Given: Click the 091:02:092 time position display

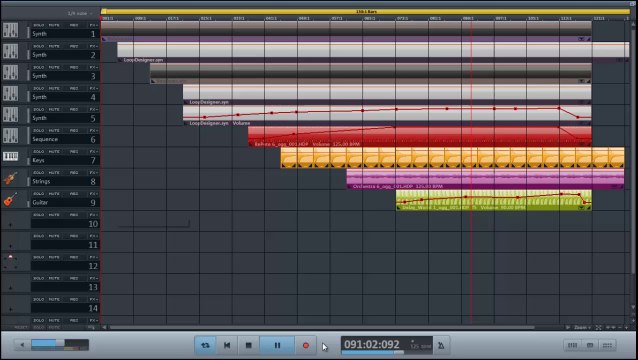Looking at the screenshot, I should [x=372, y=345].
